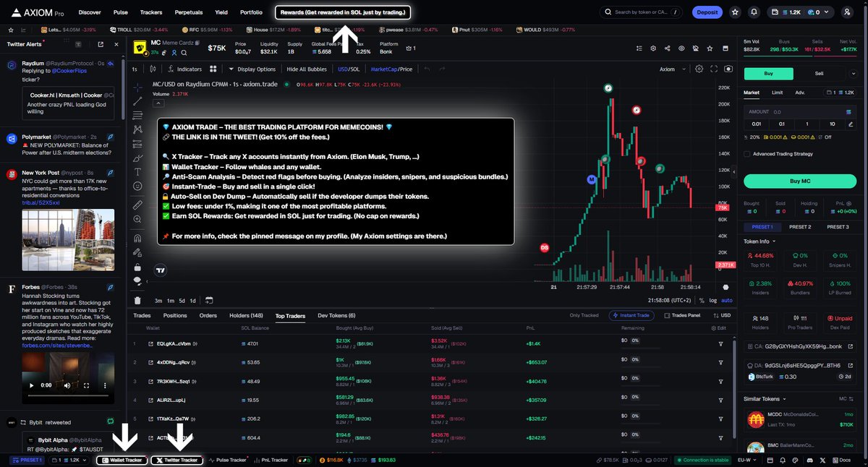
Task: Open chart settings gear
Action: [x=699, y=69]
